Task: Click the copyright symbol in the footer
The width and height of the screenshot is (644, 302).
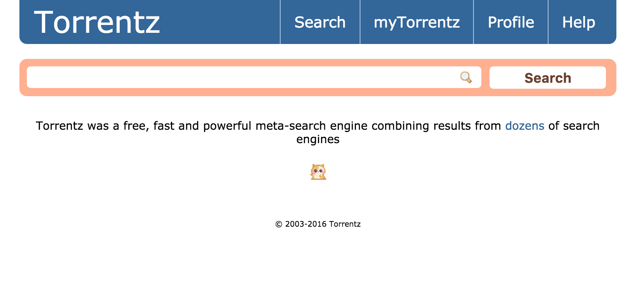Action: coord(279,224)
